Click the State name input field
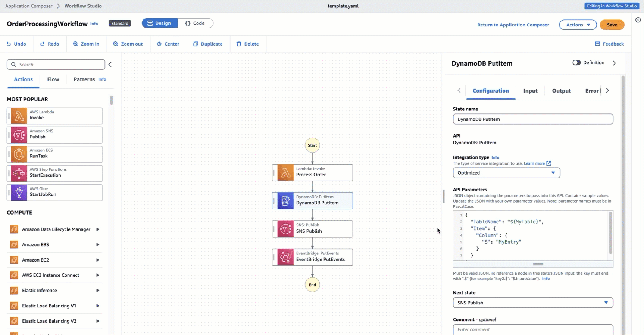Image resolution: width=644 pixels, height=335 pixels. point(532,119)
